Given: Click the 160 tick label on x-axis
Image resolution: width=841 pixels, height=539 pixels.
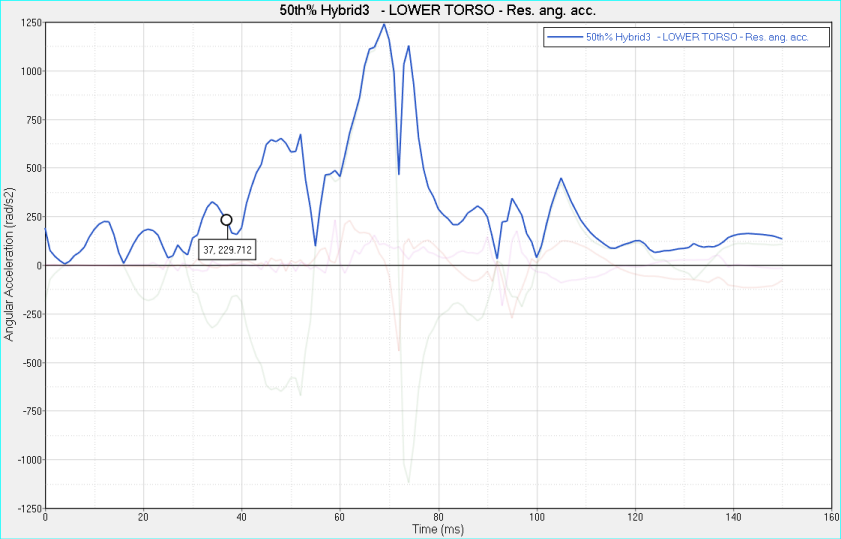Looking at the screenshot, I should point(831,517).
